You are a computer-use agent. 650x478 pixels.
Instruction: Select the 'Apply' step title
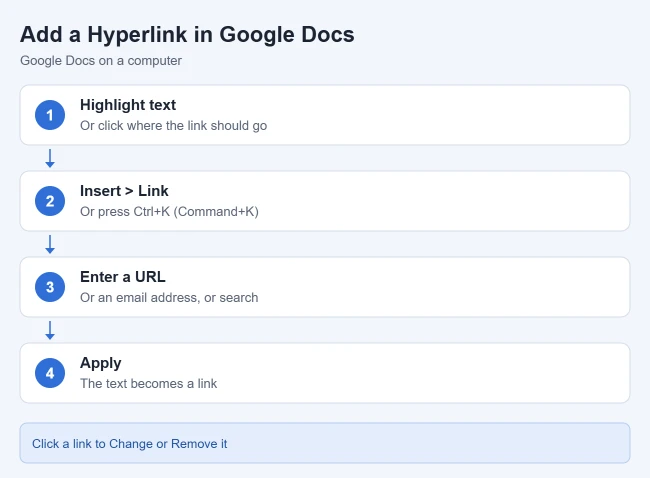101,364
